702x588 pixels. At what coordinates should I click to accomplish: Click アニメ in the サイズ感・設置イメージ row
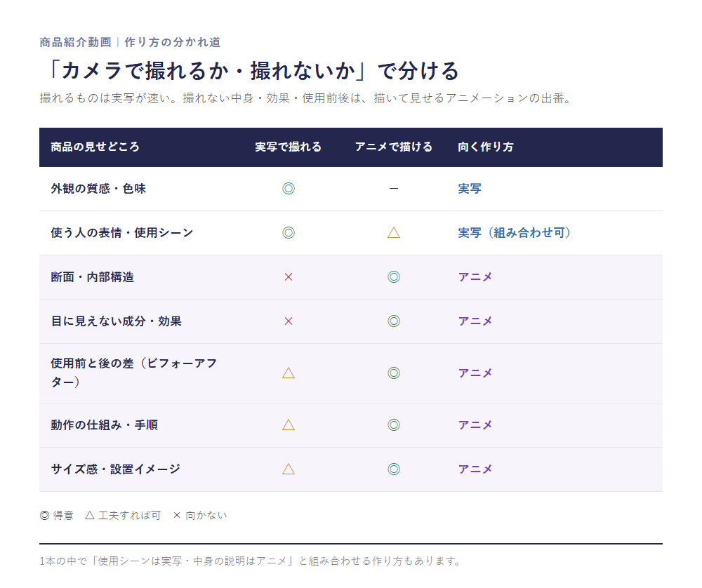click(x=475, y=469)
